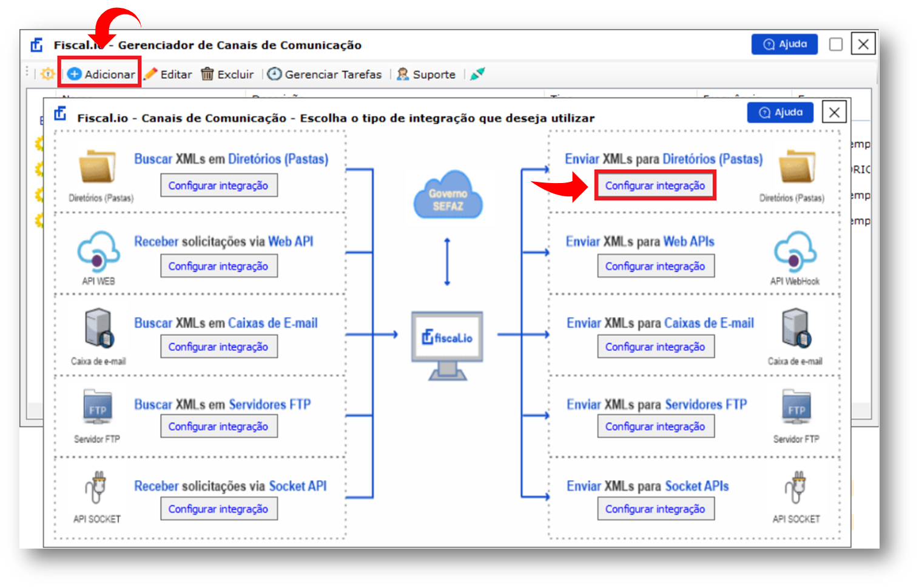This screenshot has width=919, height=588.
Task: Configurar integração for Enviar XMLs para Socket APIs
Action: pos(656,509)
